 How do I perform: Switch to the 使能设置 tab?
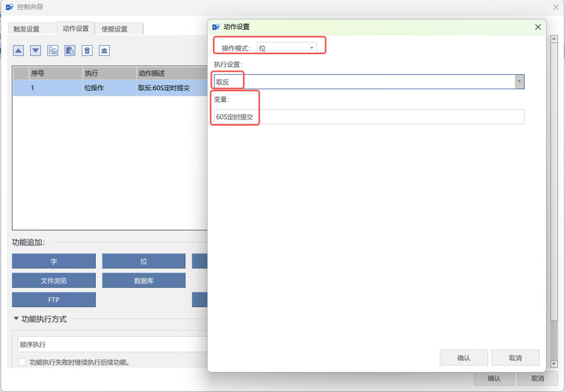click(115, 29)
